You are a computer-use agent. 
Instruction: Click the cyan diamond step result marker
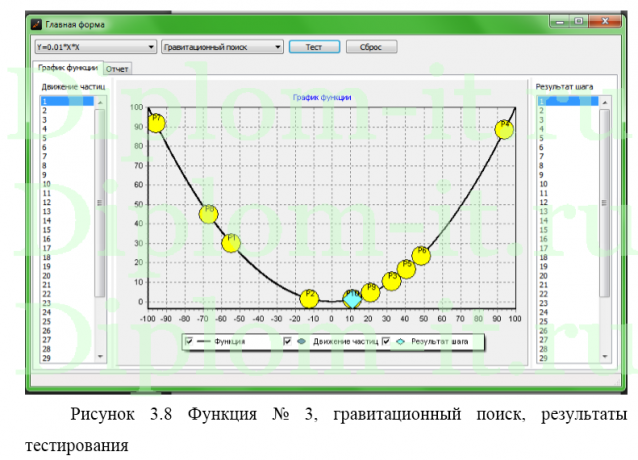point(352,299)
